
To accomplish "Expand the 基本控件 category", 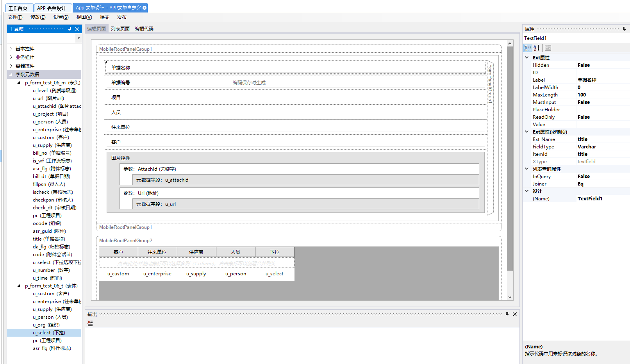I will tap(11, 49).
